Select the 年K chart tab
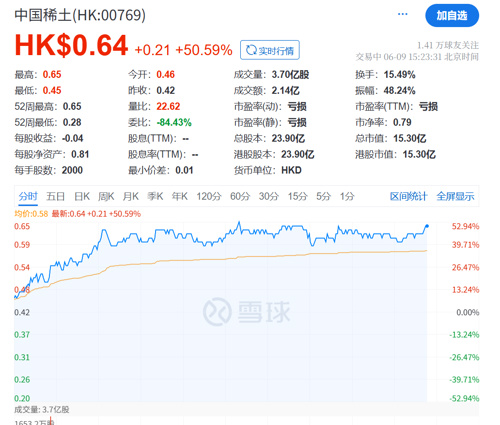 (180, 196)
